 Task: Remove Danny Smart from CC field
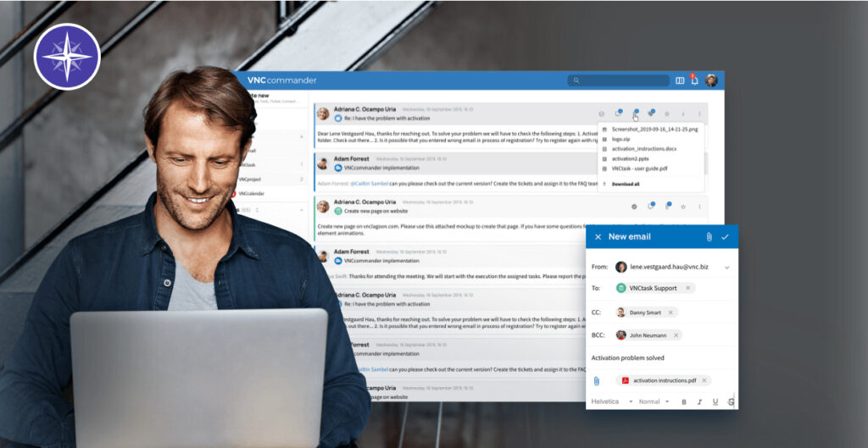click(670, 312)
